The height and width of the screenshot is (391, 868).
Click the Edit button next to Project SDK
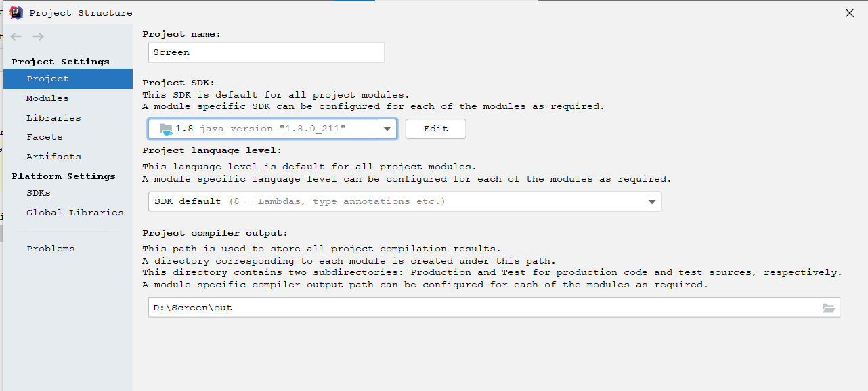[x=435, y=128]
